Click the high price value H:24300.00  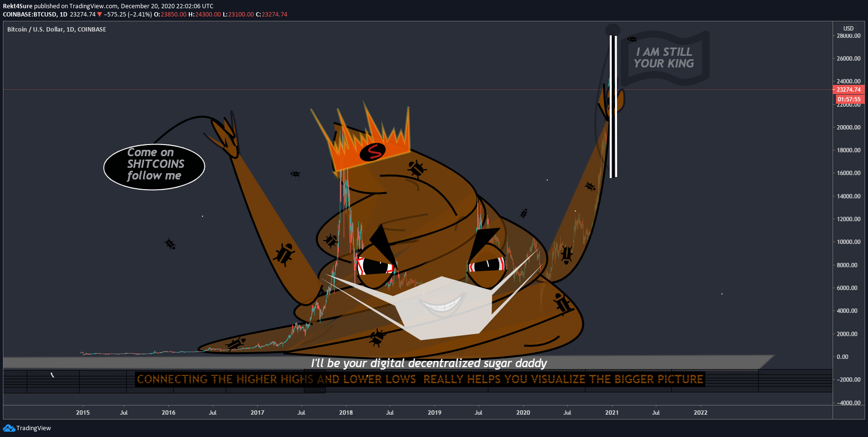[x=204, y=15]
